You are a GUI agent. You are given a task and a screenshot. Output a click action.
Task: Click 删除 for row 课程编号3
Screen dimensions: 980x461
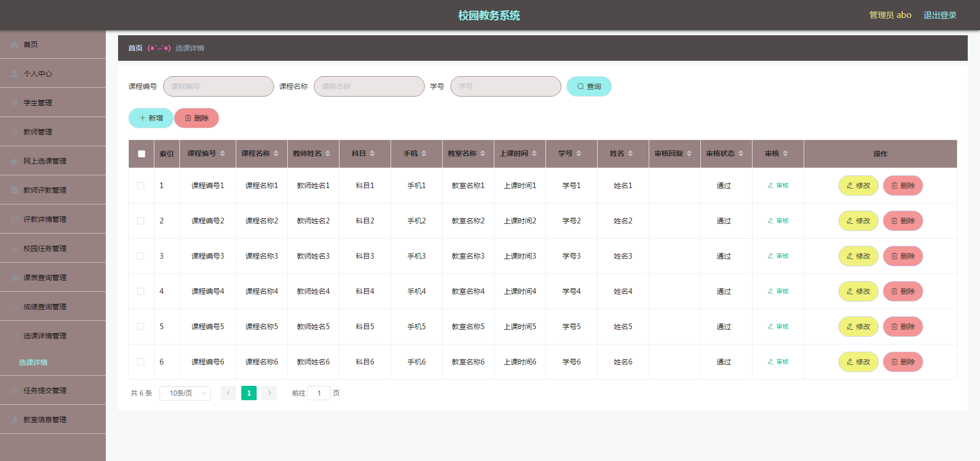(x=903, y=256)
